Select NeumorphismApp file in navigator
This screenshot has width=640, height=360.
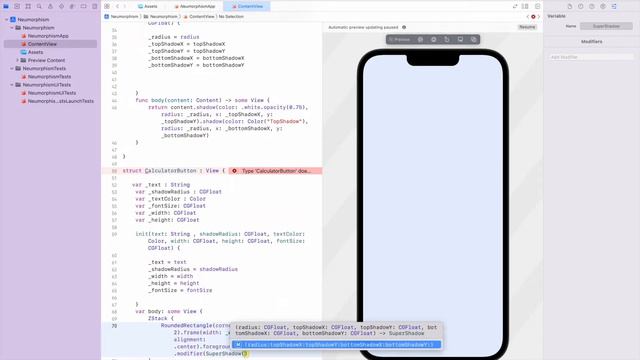[48, 36]
